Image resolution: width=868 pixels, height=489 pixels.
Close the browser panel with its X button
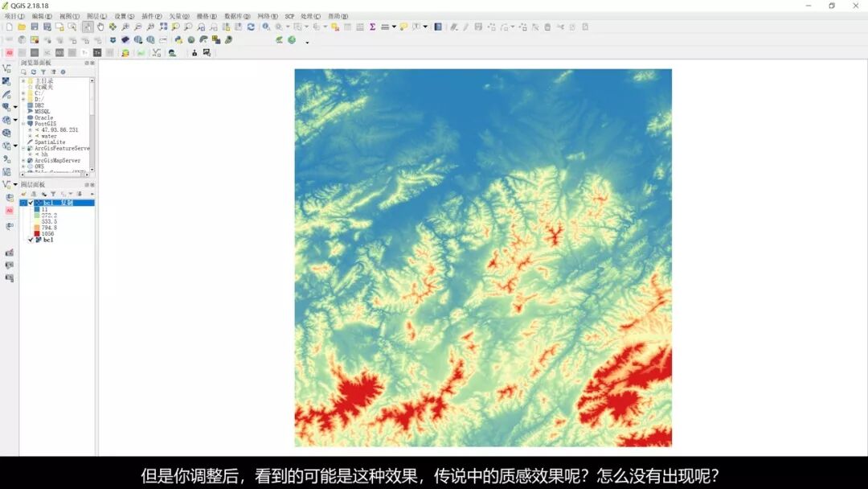92,63
